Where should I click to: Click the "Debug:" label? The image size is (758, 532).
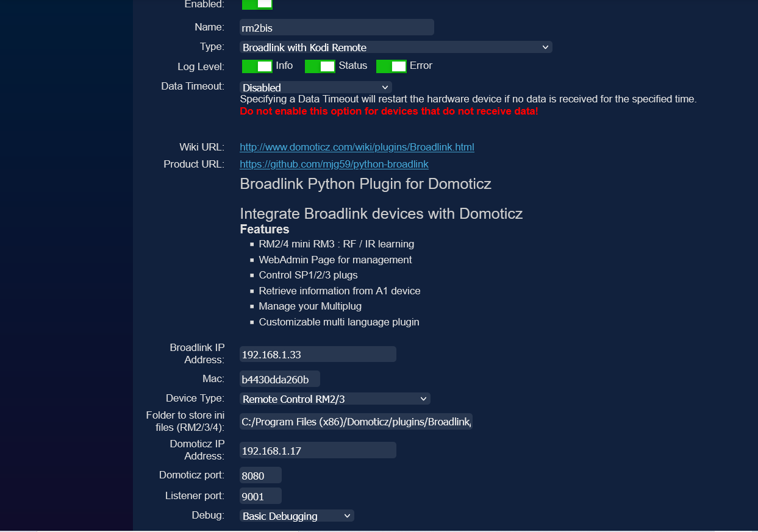click(x=208, y=516)
